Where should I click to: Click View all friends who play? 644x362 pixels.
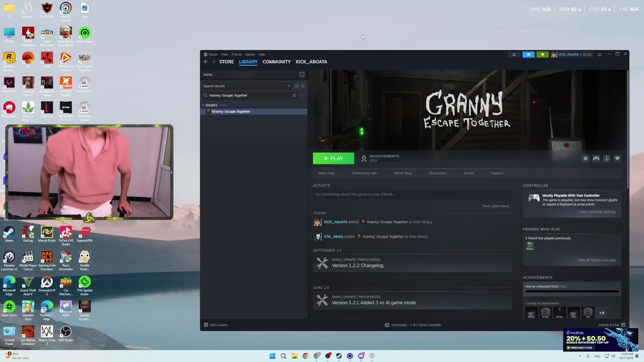597,260
